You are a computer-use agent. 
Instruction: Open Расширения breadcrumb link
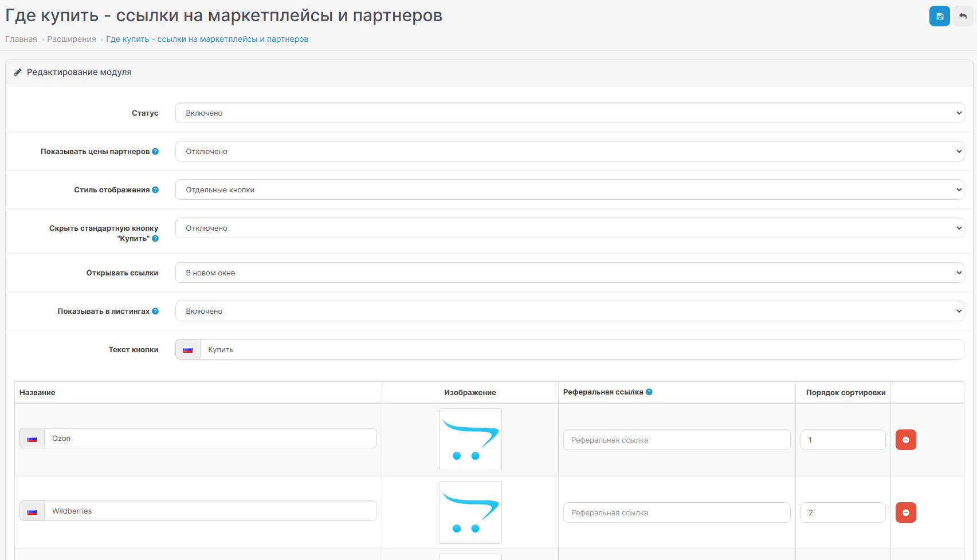click(x=72, y=39)
